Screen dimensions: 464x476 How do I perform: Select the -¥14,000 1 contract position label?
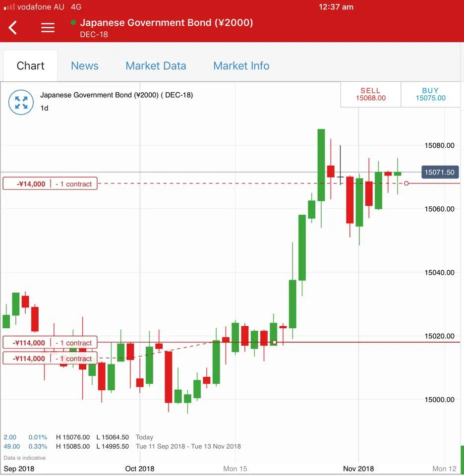50,183
